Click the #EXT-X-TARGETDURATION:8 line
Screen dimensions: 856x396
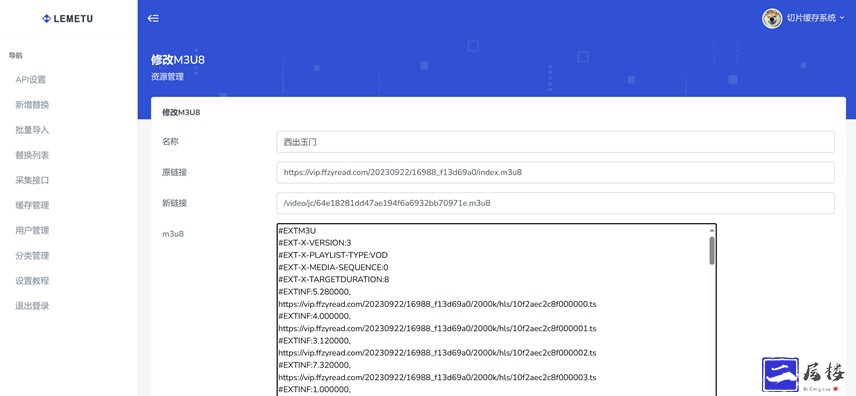(334, 279)
